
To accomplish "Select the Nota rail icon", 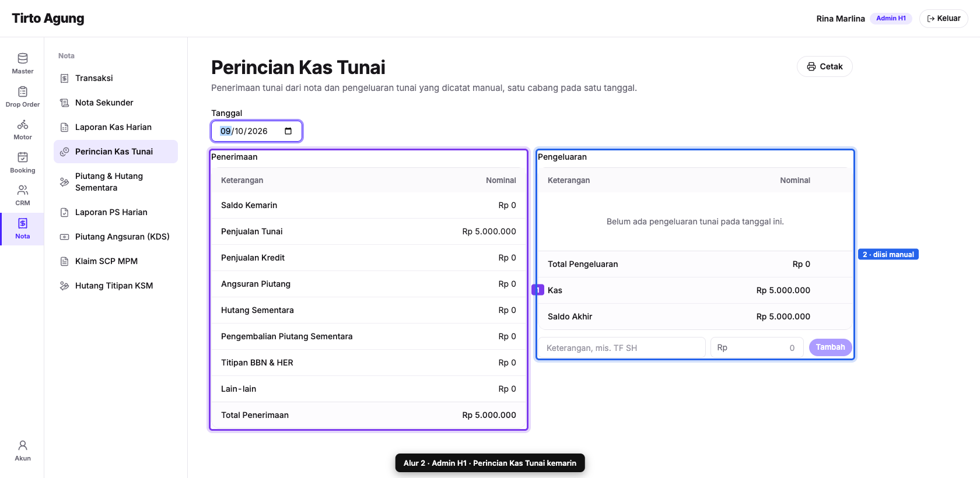I will [x=23, y=223].
